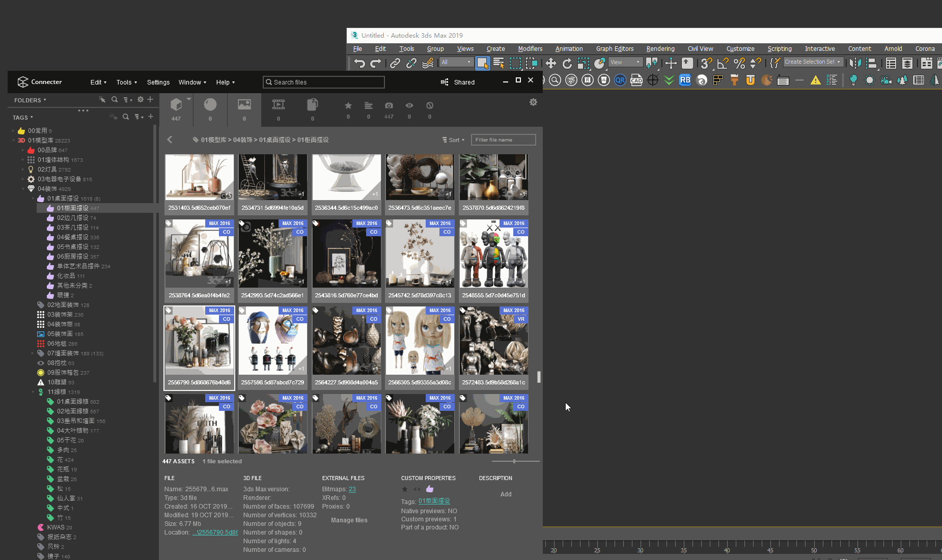This screenshot has width=942, height=560.
Task: Open the Rendering menu in 3ds Max
Action: [660, 49]
